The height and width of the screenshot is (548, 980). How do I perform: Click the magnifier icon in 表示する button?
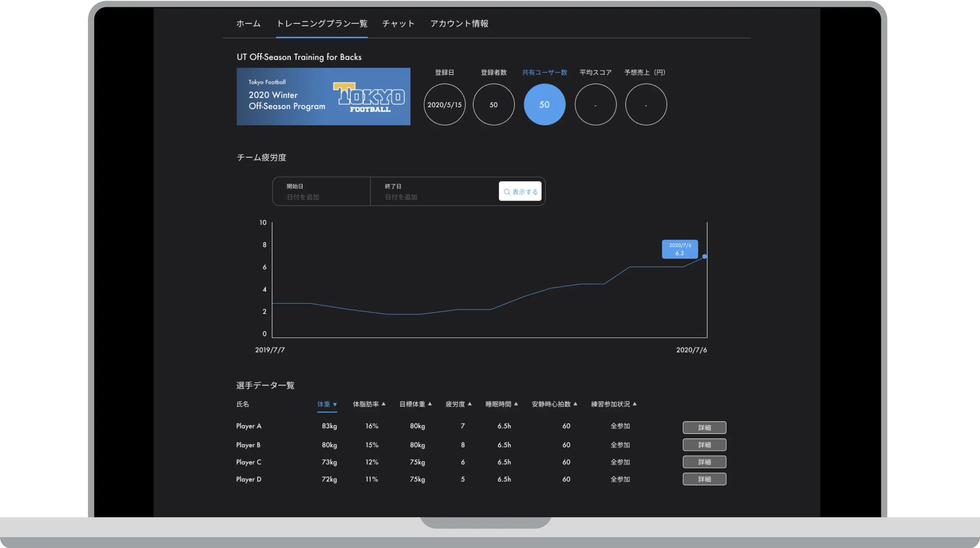(507, 192)
